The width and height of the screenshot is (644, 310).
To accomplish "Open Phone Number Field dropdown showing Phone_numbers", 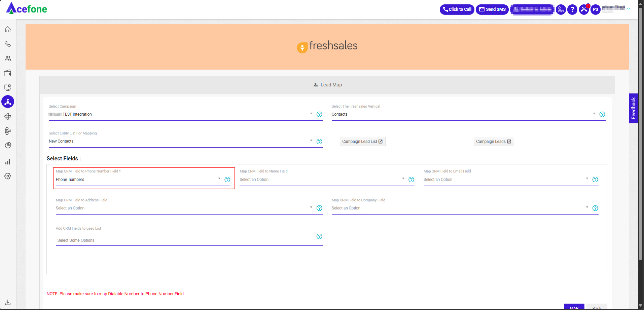I will pos(138,180).
